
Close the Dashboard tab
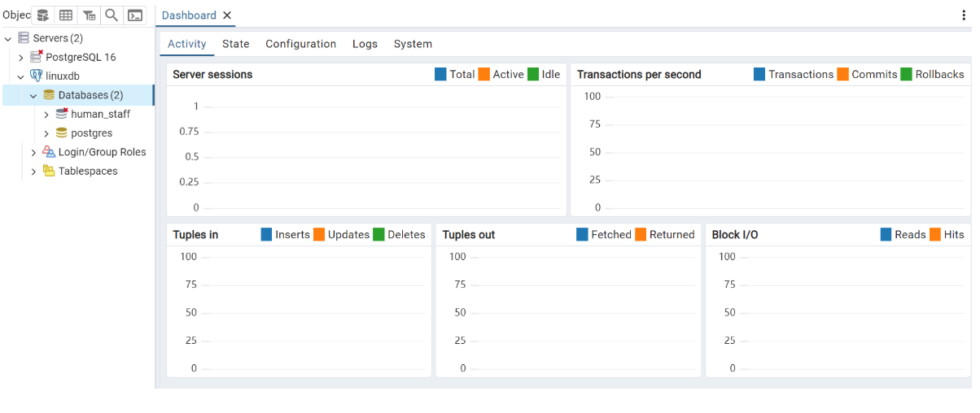[227, 15]
